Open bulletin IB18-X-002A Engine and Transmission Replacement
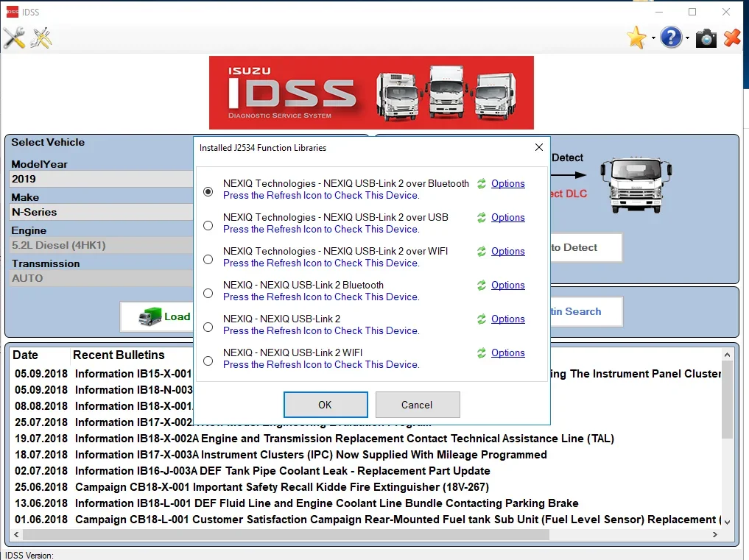Screen dimensions: 749x560 314,439
